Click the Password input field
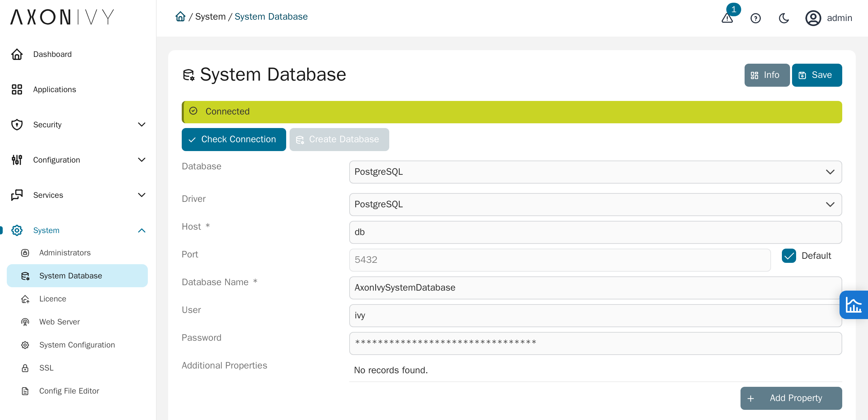Viewport: 868px width, 420px height. [x=595, y=343]
